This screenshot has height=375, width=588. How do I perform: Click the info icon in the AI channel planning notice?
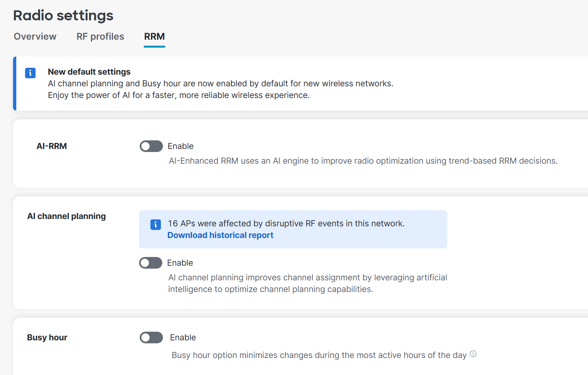[x=155, y=225]
